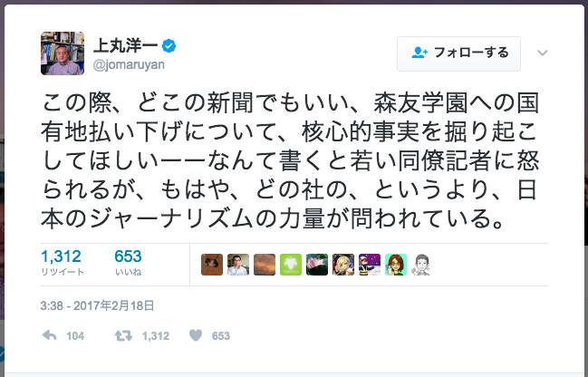Click the blue verified badge

(169, 45)
